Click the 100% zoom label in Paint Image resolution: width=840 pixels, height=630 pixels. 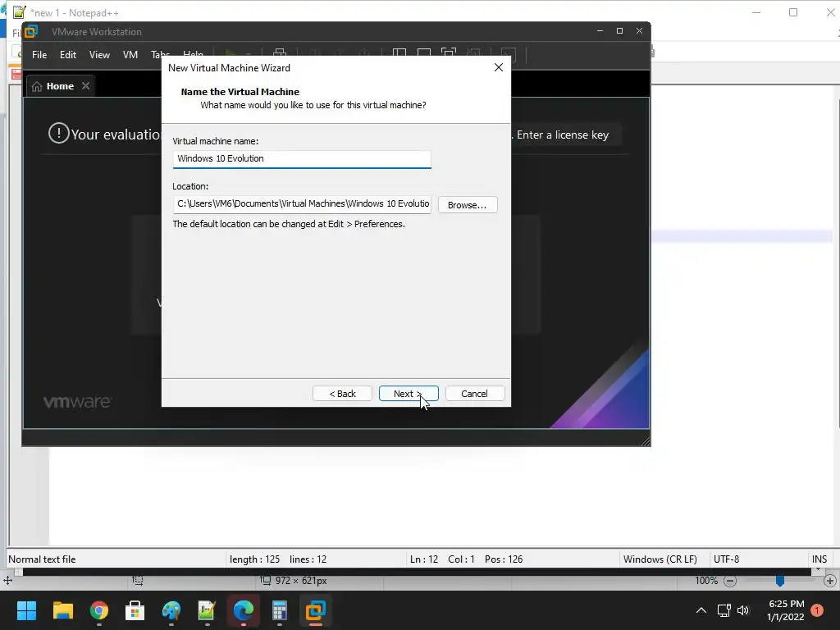706,581
